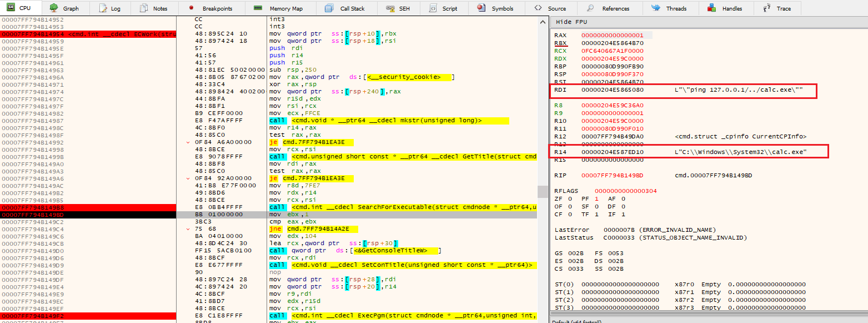Toggle the ZF flag value

570,198
